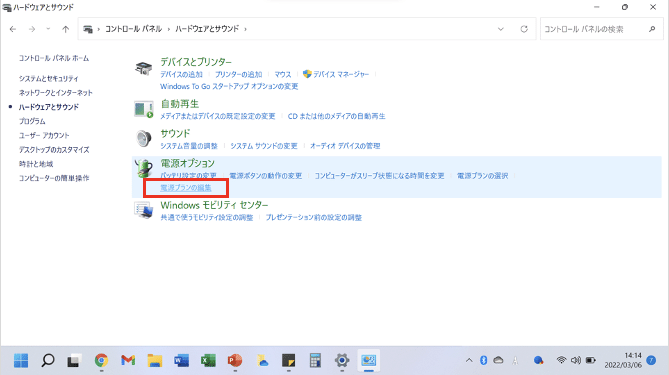
Task: Show hidden tray icons chevron
Action: pyautogui.click(x=469, y=360)
